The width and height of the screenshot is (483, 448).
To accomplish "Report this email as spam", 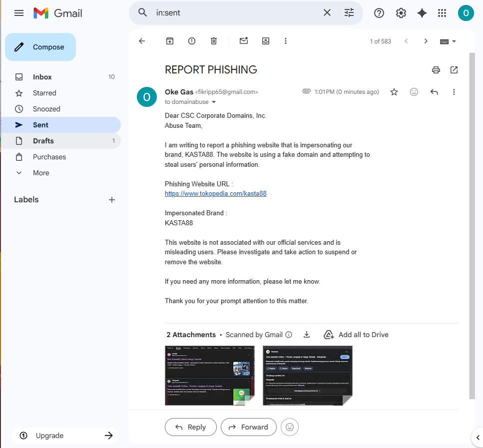I will point(192,41).
